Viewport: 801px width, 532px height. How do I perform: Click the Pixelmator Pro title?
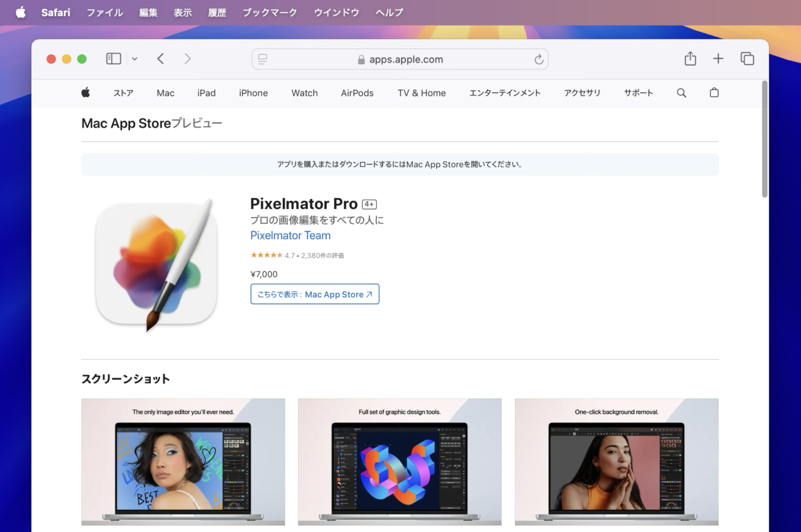click(x=304, y=203)
